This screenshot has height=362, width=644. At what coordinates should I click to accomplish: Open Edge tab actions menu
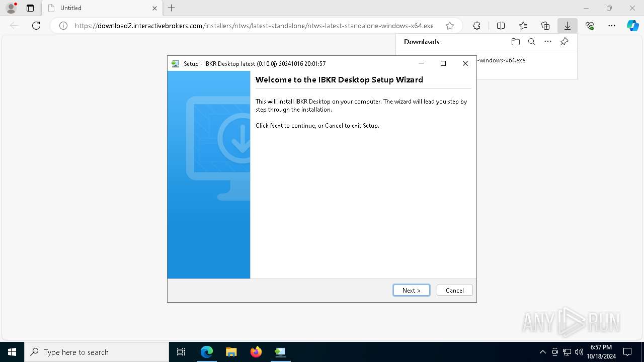point(30,8)
